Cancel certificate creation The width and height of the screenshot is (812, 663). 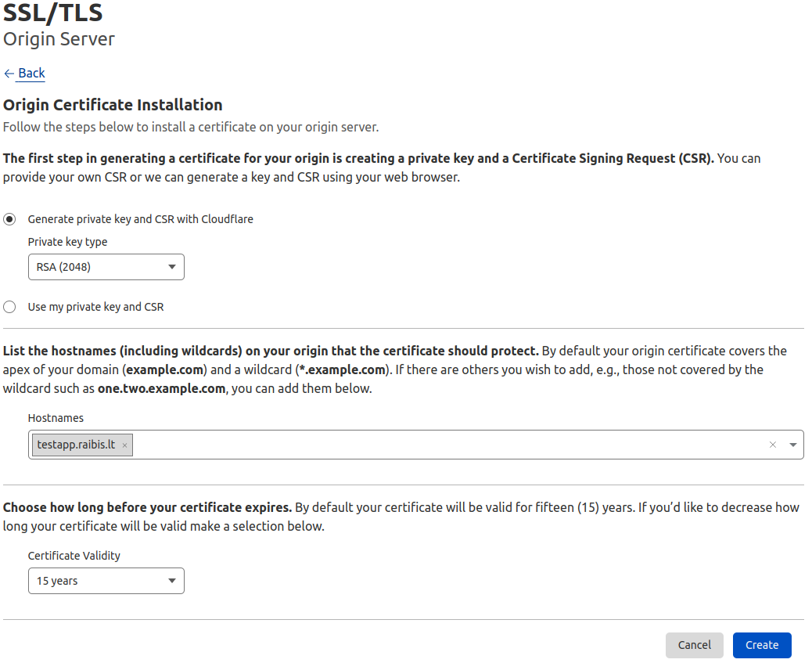tap(695, 644)
